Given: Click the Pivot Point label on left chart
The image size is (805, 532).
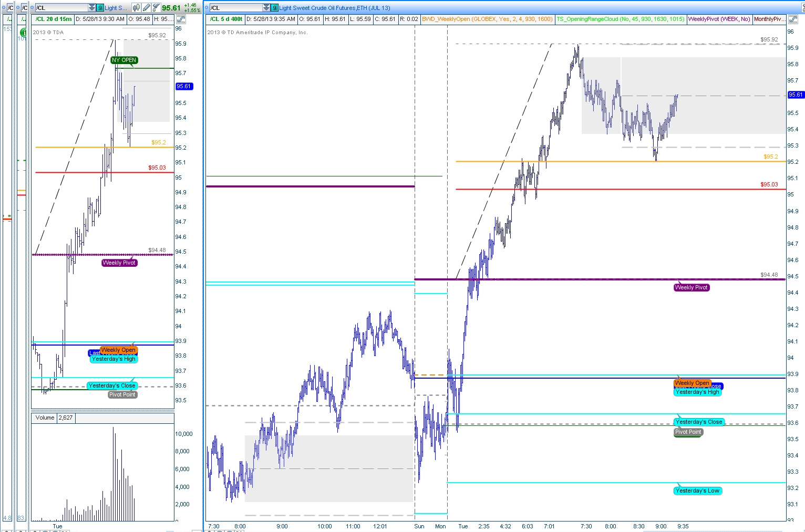Looking at the screenshot, I should (x=122, y=394).
